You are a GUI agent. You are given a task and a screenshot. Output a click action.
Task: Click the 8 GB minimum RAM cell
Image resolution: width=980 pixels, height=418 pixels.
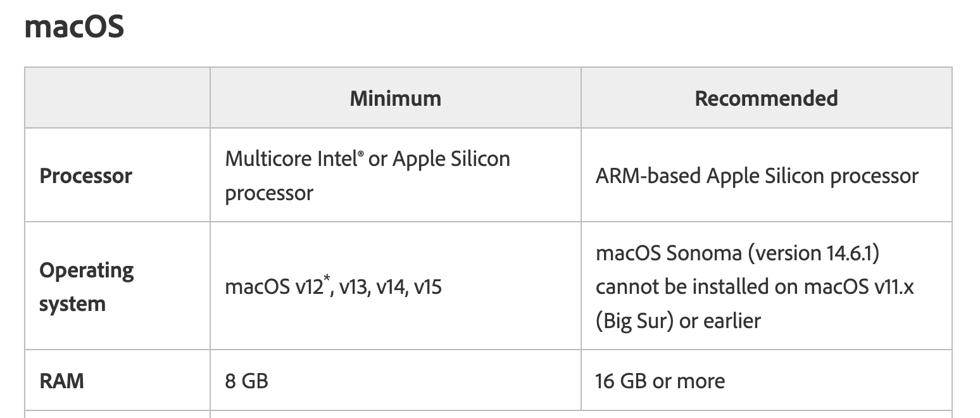[246, 381]
